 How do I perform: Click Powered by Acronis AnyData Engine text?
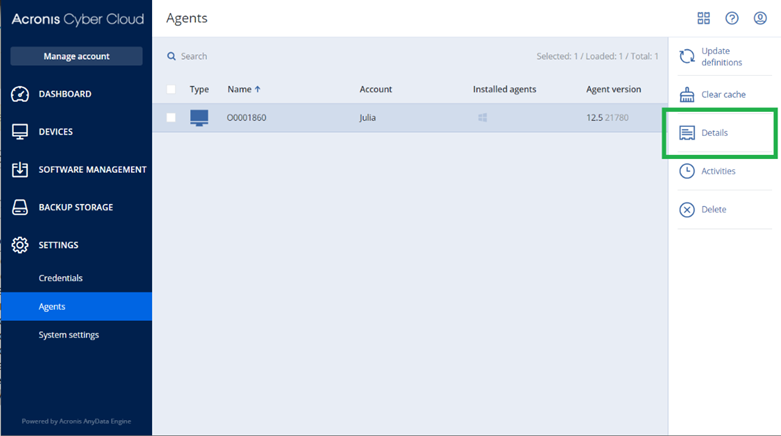[x=76, y=421]
